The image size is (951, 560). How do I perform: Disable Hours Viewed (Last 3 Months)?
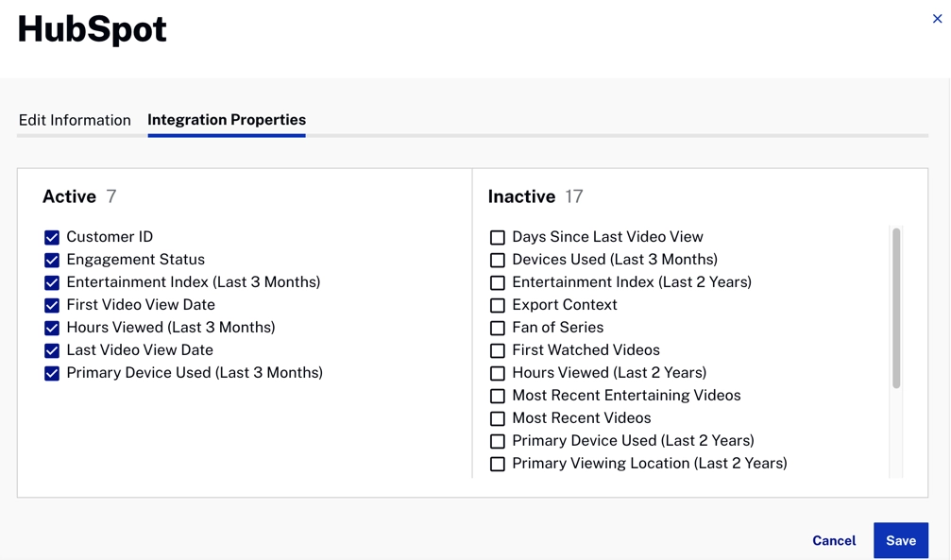[52, 329]
